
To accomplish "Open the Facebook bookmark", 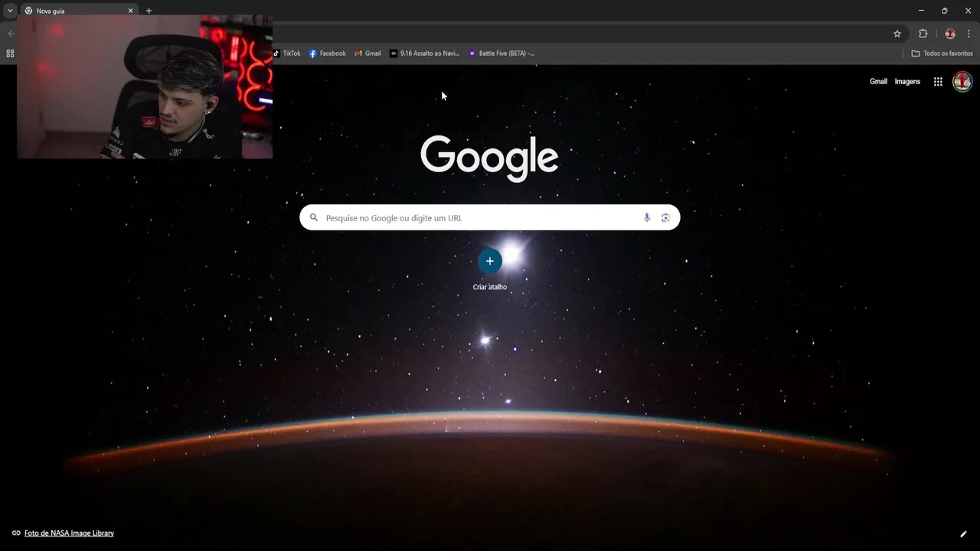I will [328, 54].
